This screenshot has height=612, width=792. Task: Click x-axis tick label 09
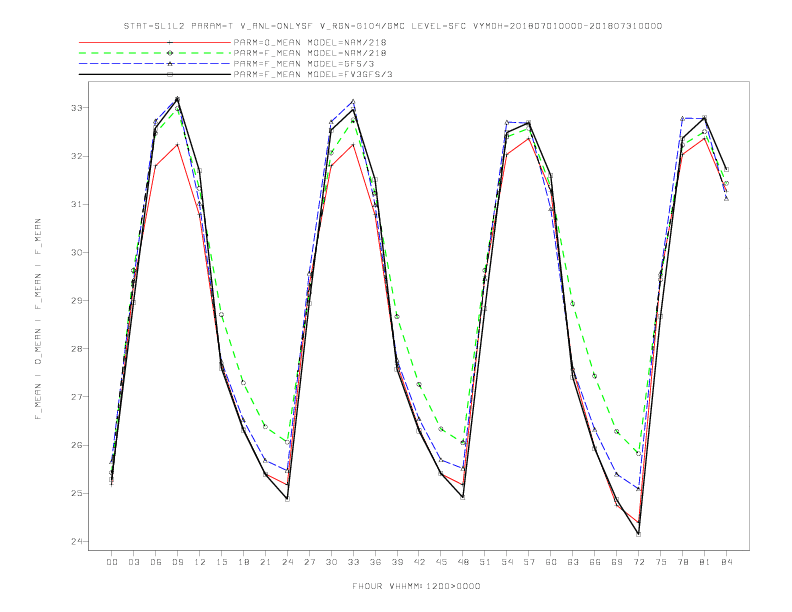pos(177,562)
